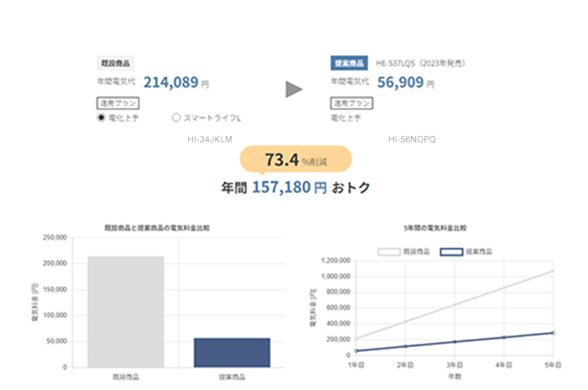This screenshot has height=390, width=588.
Task: Click the 5年目 data point on blue line
Action: [x=553, y=333]
